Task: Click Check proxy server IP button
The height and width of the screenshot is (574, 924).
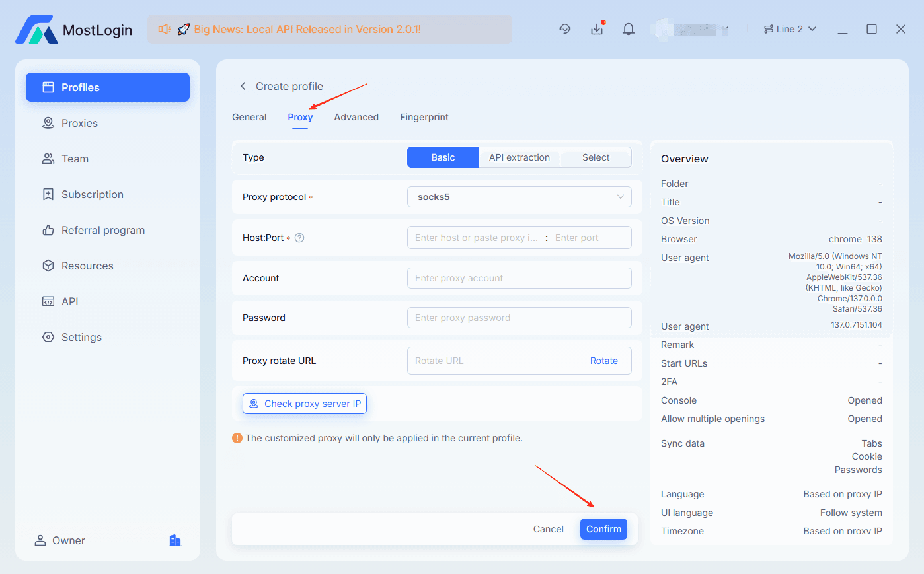Action: pyautogui.click(x=305, y=404)
